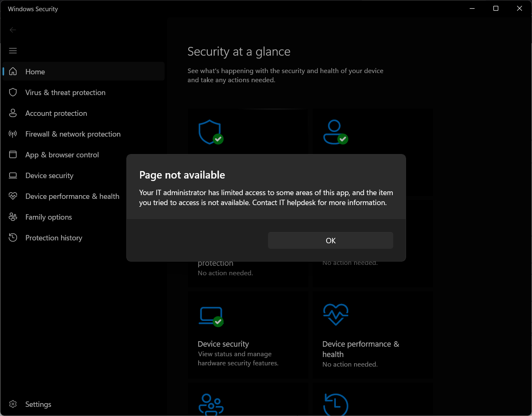The image size is (532, 416).
Task: Open Protection history from sidebar
Action: (84, 237)
